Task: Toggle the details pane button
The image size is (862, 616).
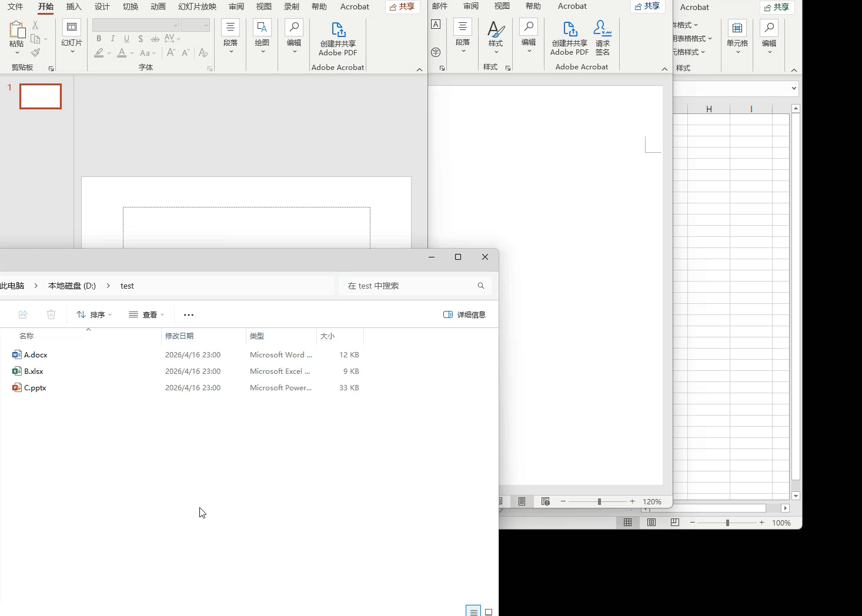Action: point(465,314)
